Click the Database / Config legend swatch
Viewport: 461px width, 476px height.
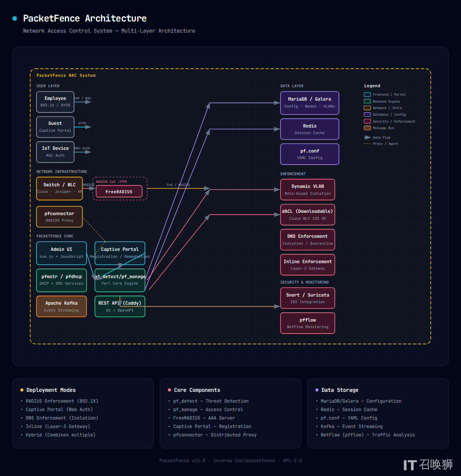(367, 114)
